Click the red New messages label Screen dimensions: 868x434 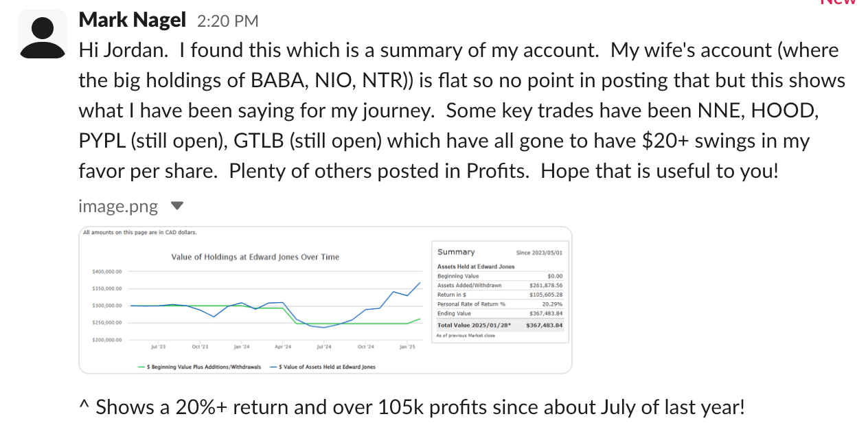click(838, 2)
